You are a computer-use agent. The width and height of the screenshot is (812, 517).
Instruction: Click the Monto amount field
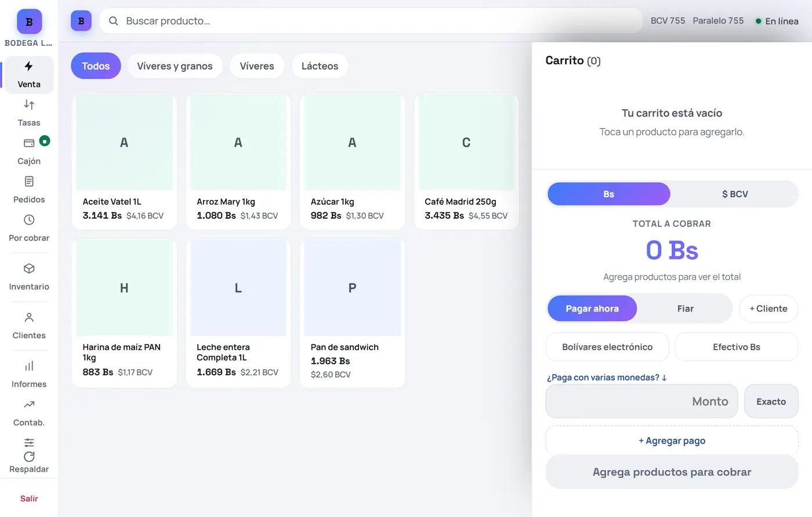[x=641, y=402]
